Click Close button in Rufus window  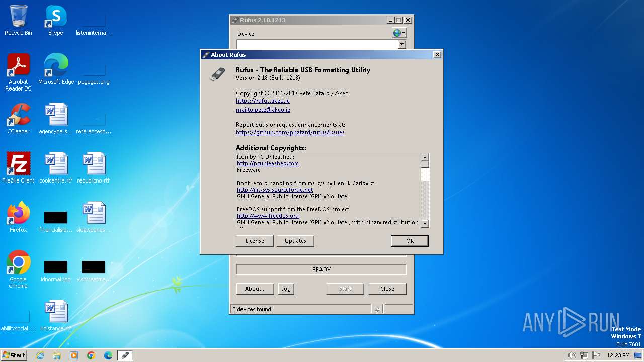pyautogui.click(x=387, y=289)
